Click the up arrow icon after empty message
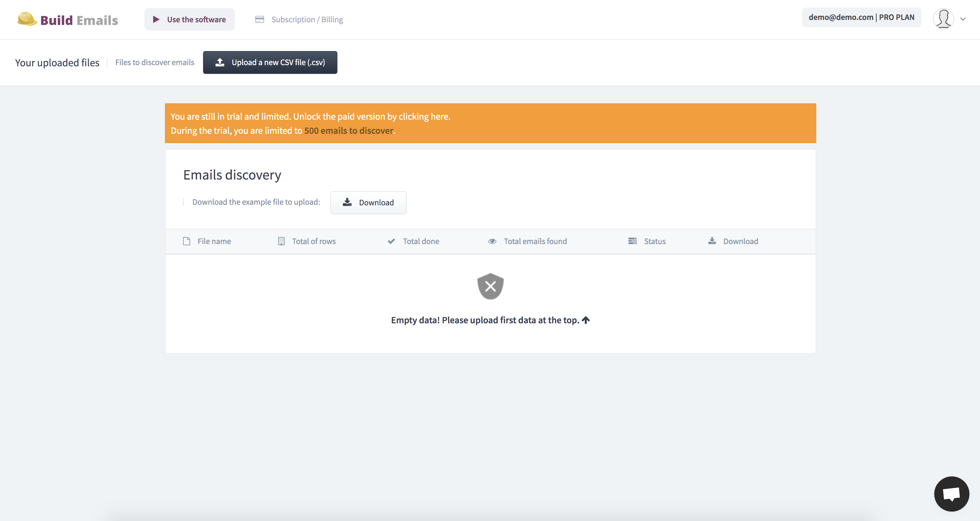Viewport: 980px width, 521px height. tap(585, 320)
